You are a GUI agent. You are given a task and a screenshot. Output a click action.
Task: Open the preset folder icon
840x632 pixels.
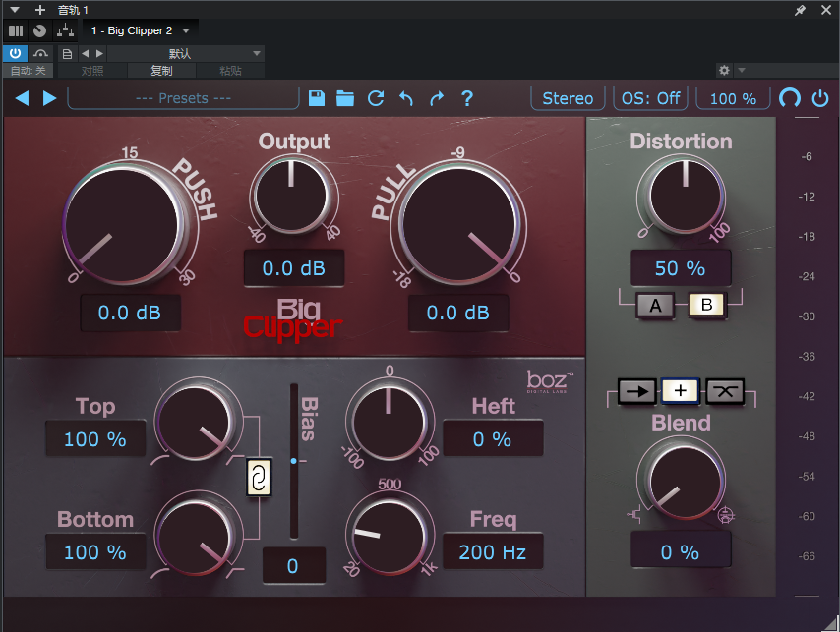coord(345,98)
